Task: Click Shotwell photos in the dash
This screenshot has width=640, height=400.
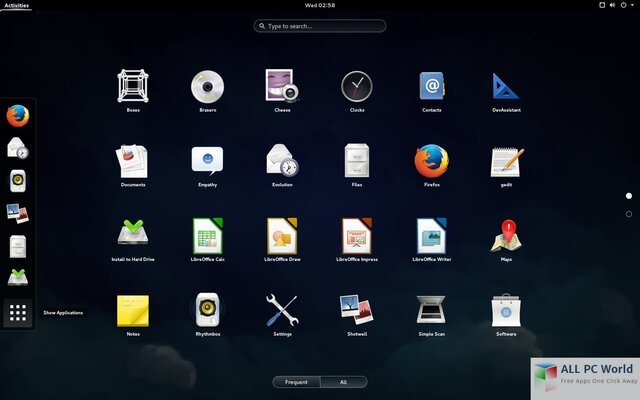Action: [x=18, y=213]
